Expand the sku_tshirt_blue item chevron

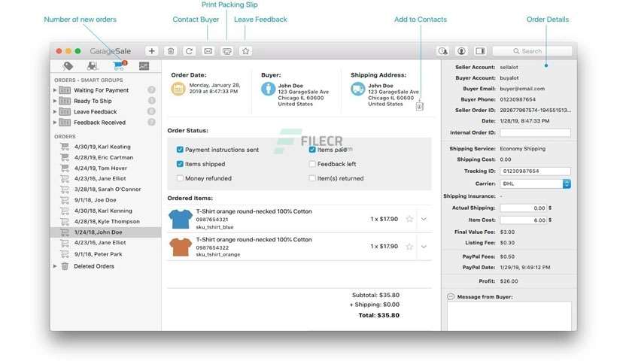[424, 219]
